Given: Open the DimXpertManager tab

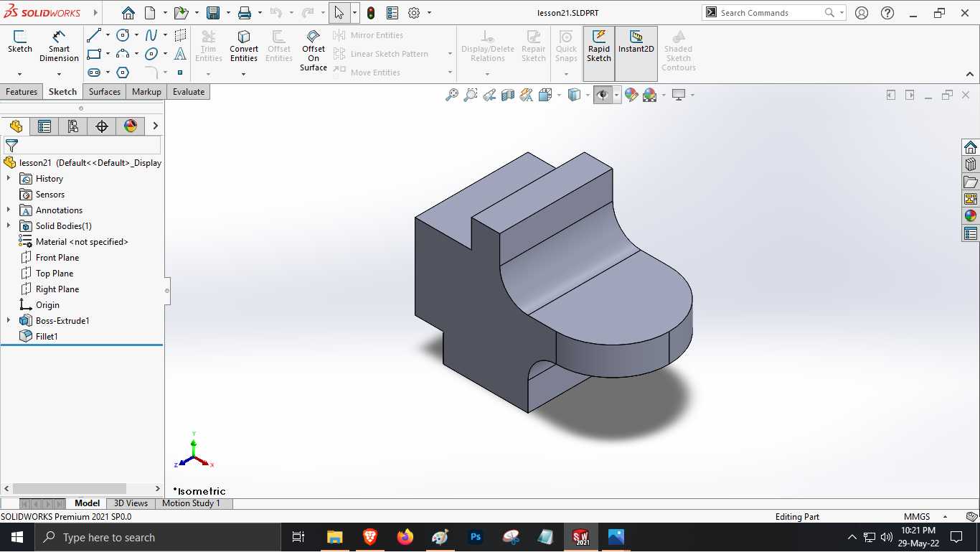Looking at the screenshot, I should (102, 126).
